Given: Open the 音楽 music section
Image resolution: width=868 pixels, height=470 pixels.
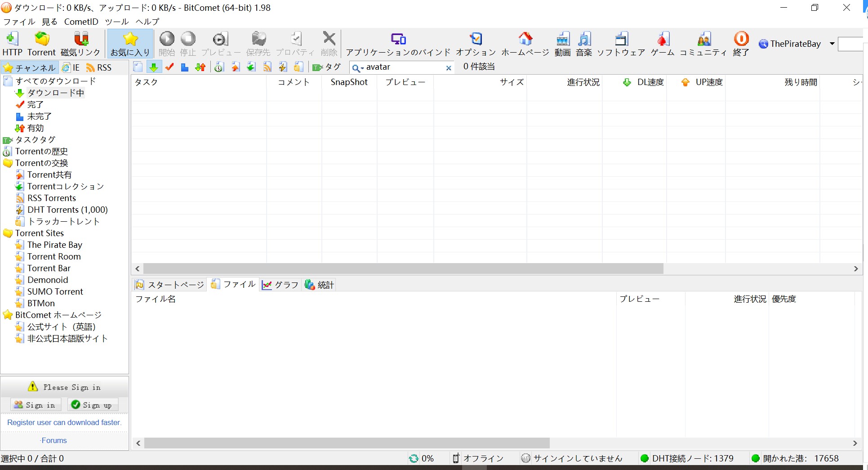Looking at the screenshot, I should (584, 44).
